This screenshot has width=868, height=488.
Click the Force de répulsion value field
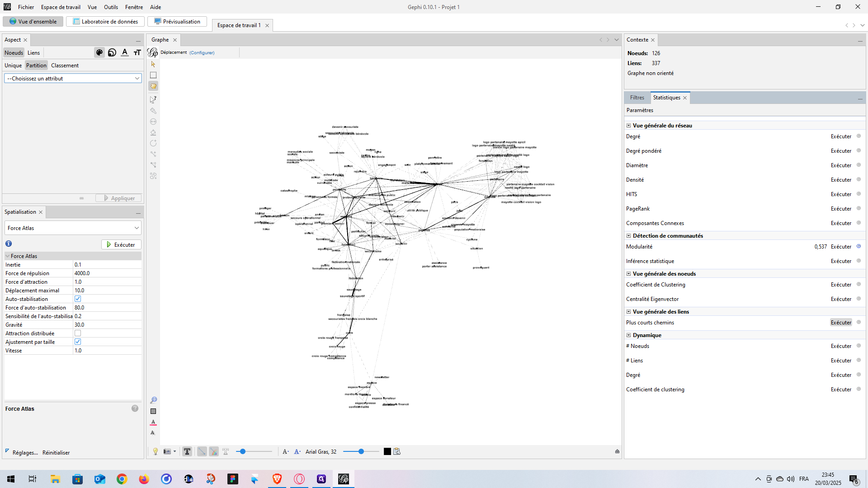(x=107, y=273)
